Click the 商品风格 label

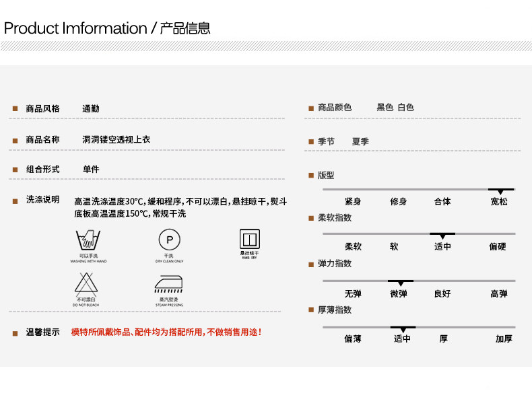pyautogui.click(x=42, y=108)
